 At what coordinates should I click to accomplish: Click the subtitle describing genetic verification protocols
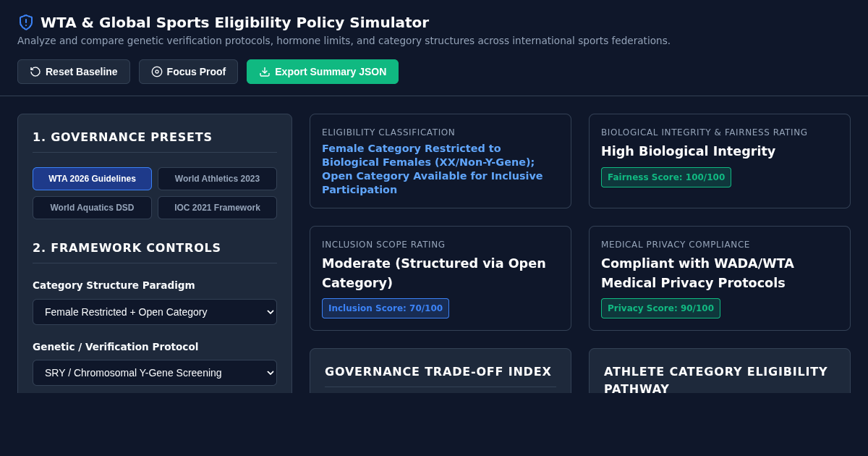click(x=344, y=41)
